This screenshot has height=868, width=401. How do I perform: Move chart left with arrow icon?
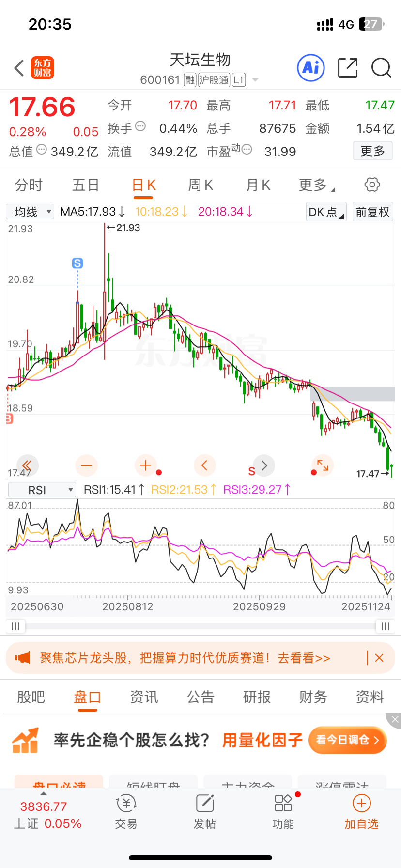tap(204, 466)
